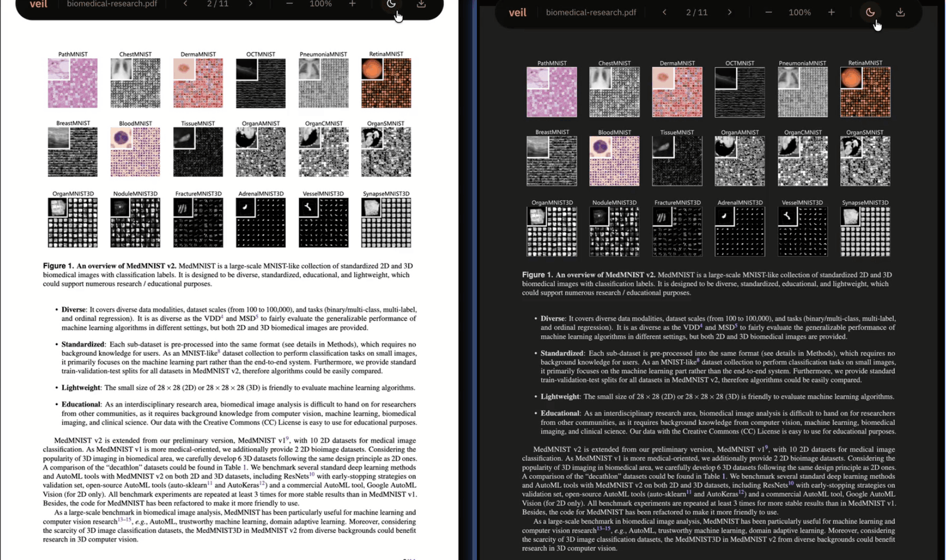The width and height of the screenshot is (946, 560).
Task: Open FractureMNIST3D image in light viewer
Action: [198, 223]
